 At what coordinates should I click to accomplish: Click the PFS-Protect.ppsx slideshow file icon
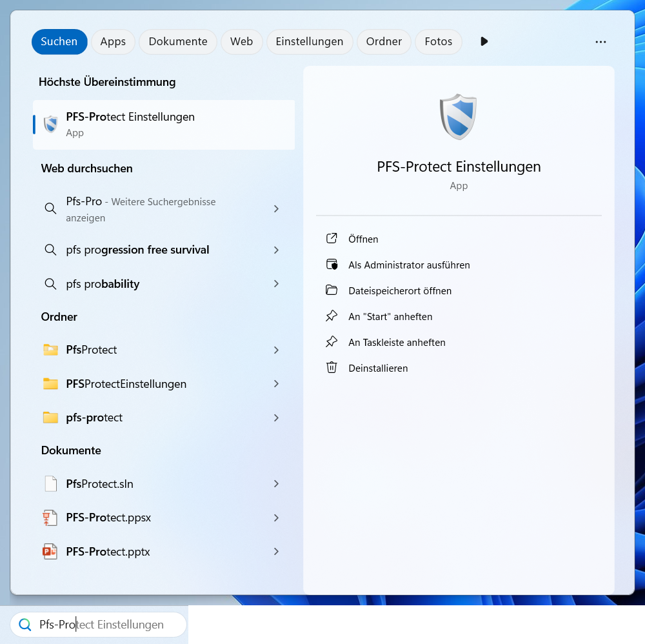pyautogui.click(x=50, y=518)
